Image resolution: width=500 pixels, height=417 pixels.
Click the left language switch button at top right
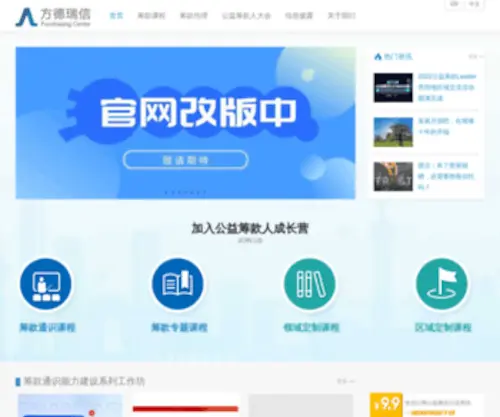(454, 4)
